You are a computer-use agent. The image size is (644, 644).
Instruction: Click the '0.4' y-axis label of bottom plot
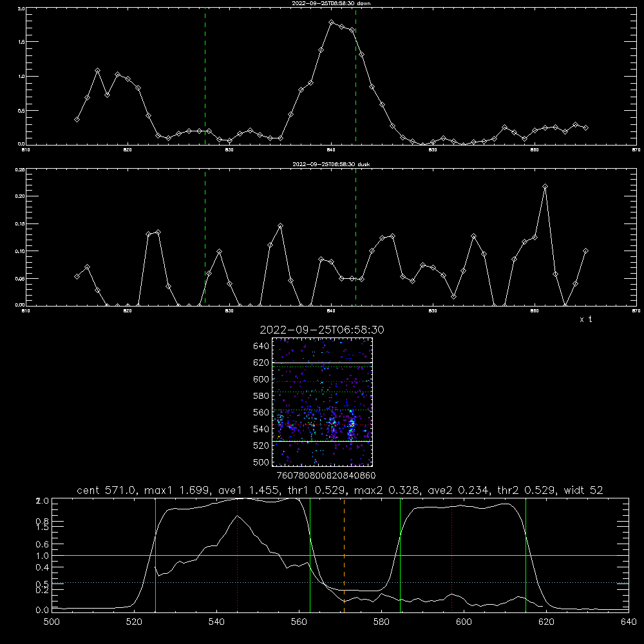[43, 567]
